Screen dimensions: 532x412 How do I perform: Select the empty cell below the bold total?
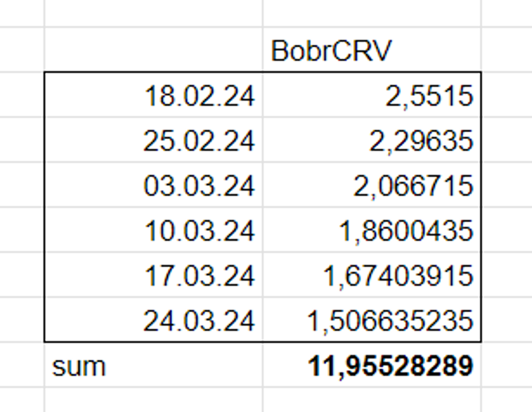(372, 400)
